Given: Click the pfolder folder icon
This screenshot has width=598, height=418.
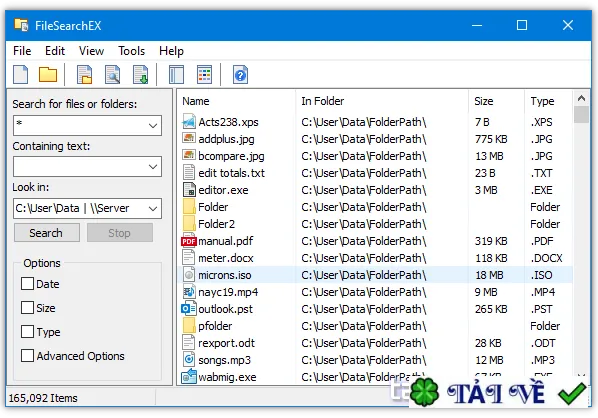Looking at the screenshot, I should [189, 326].
